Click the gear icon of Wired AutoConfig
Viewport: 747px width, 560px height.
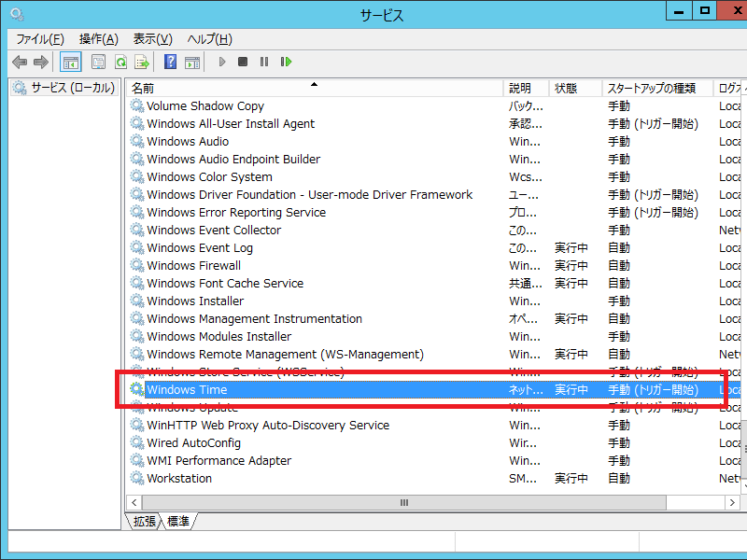pyautogui.click(x=137, y=442)
